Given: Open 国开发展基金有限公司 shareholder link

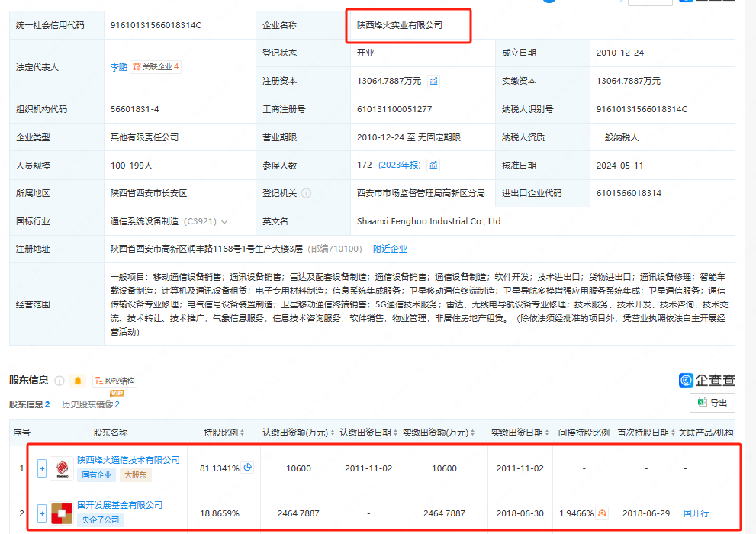Looking at the screenshot, I should pyautogui.click(x=120, y=505).
